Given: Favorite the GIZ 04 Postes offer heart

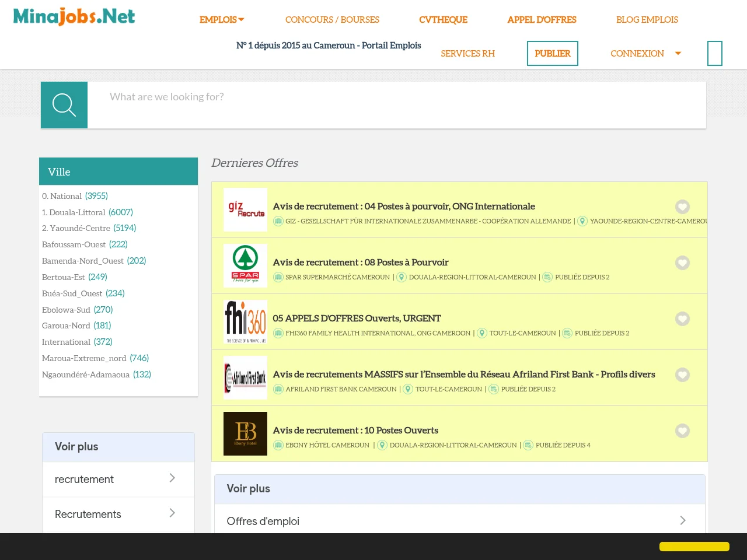Looking at the screenshot, I should 682,206.
